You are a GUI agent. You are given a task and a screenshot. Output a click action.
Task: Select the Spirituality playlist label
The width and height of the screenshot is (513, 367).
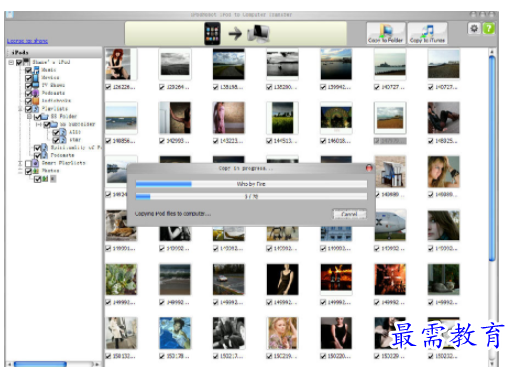click(76, 147)
